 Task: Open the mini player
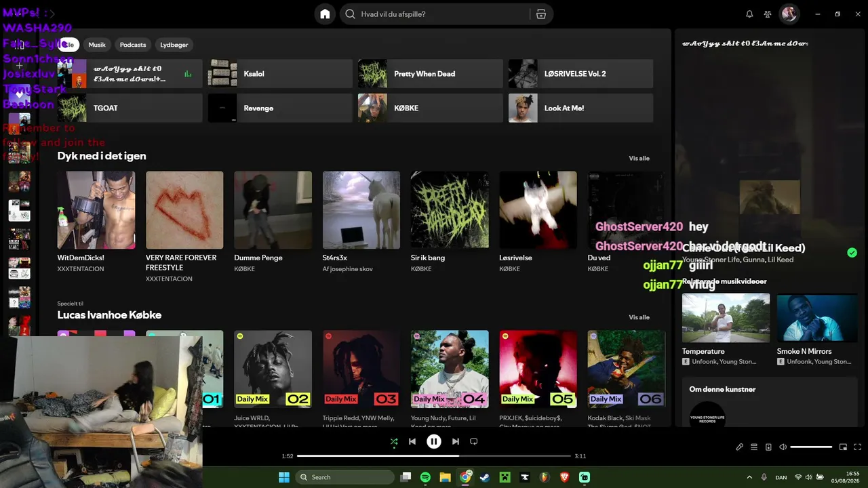[844, 447]
